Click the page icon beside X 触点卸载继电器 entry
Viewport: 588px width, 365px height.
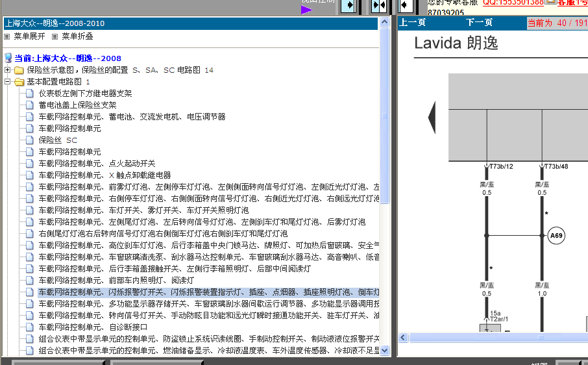[30, 175]
